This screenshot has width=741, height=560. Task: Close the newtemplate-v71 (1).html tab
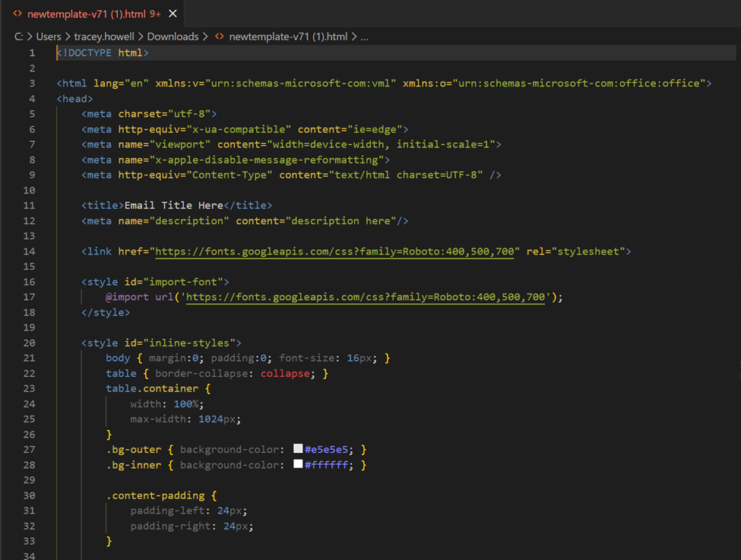coord(173,14)
